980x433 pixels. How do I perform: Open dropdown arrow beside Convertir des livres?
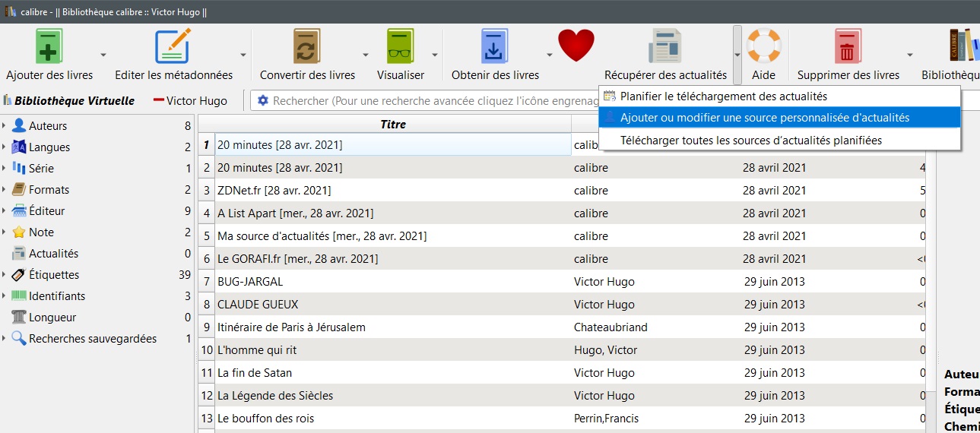click(366, 55)
